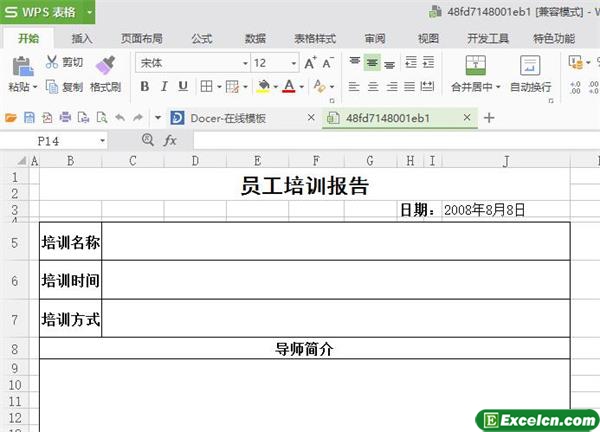Image resolution: width=600 pixels, height=432 pixels.
Task: Click the Wrap Text icon
Action: 530,66
